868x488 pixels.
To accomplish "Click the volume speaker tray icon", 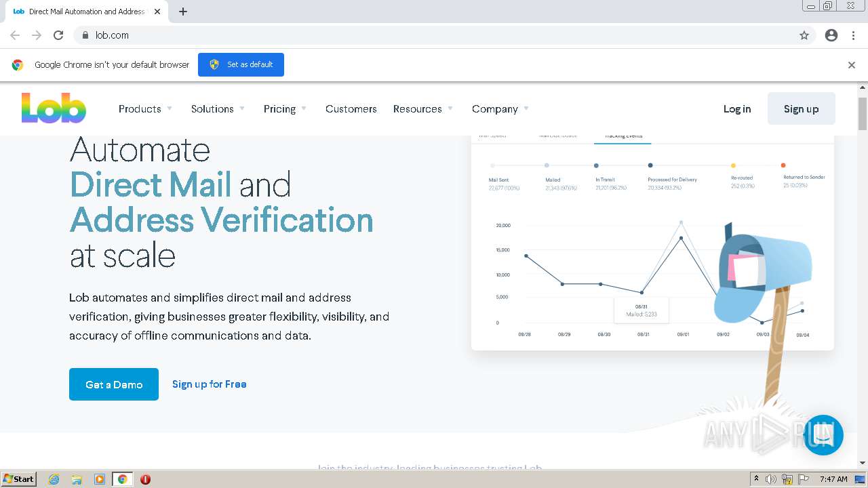I will (x=771, y=479).
